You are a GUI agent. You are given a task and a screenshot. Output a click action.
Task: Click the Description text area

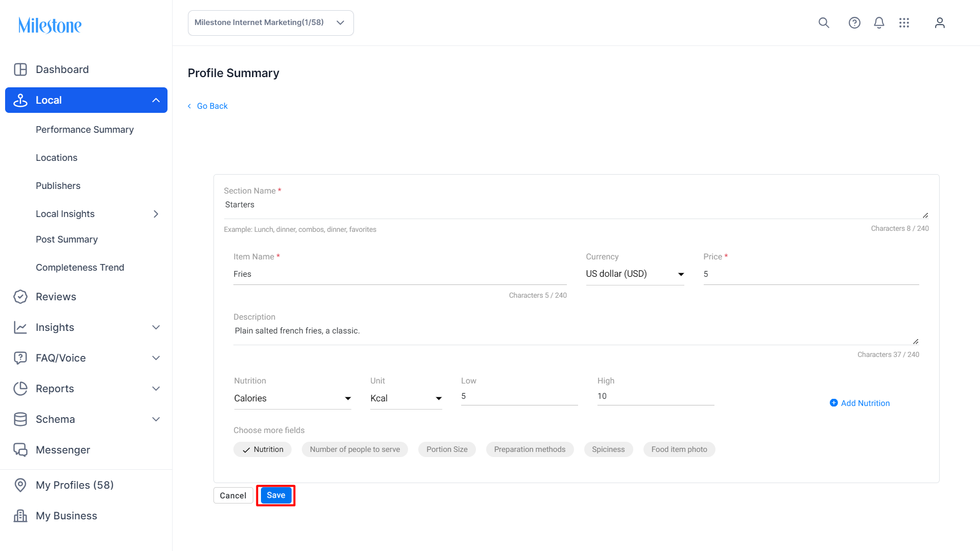(x=576, y=334)
